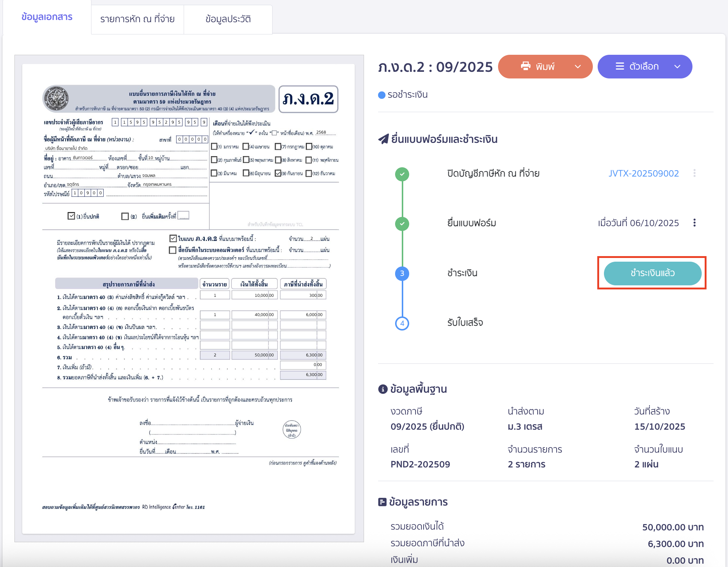
Task: Expand the พิมพ์ print dropdown arrow
Action: 578,67
